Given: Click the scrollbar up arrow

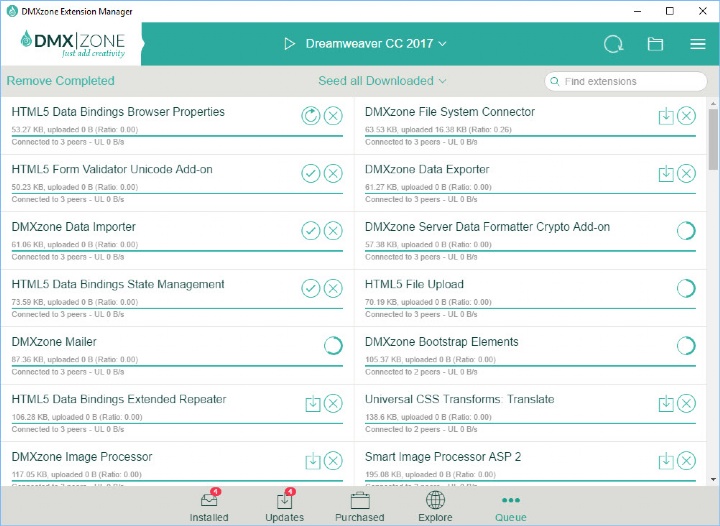Looking at the screenshot, I should [x=713, y=103].
